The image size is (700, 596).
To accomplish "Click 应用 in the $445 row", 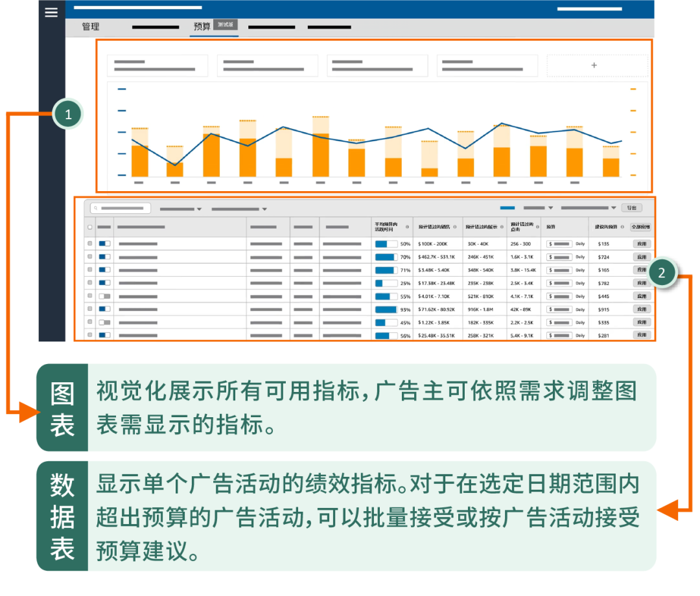I will pyautogui.click(x=642, y=296).
